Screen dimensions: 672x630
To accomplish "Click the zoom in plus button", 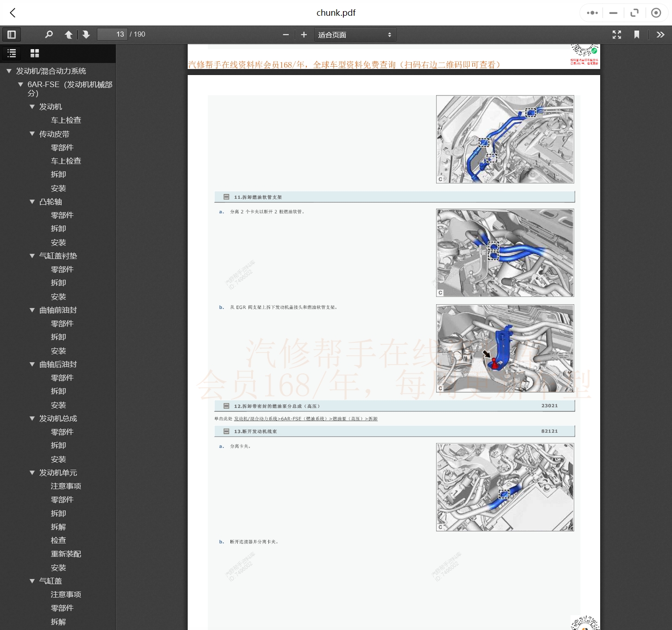I will click(304, 35).
